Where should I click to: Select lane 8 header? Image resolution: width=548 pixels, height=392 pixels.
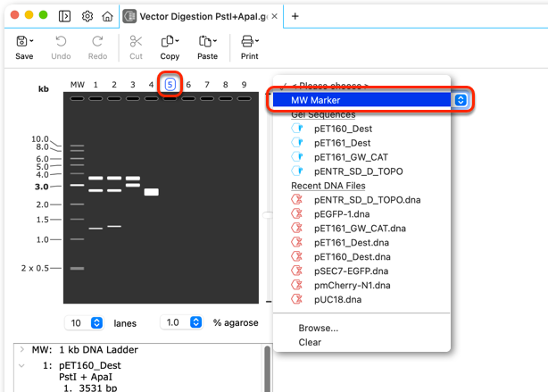point(226,85)
